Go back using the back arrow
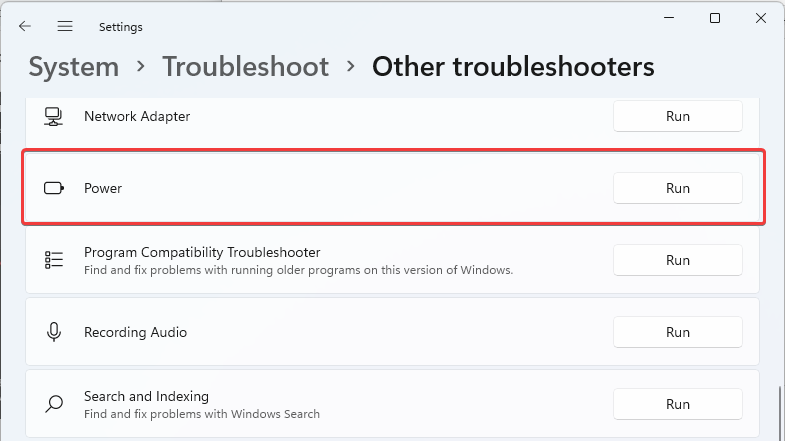The width and height of the screenshot is (785, 441). pos(25,26)
